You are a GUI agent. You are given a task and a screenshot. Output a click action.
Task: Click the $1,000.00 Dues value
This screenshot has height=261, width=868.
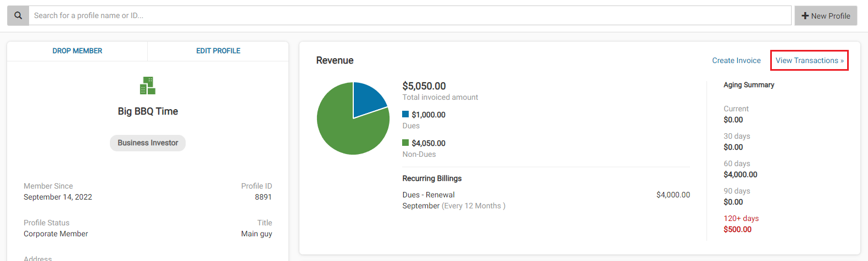pyautogui.click(x=429, y=115)
